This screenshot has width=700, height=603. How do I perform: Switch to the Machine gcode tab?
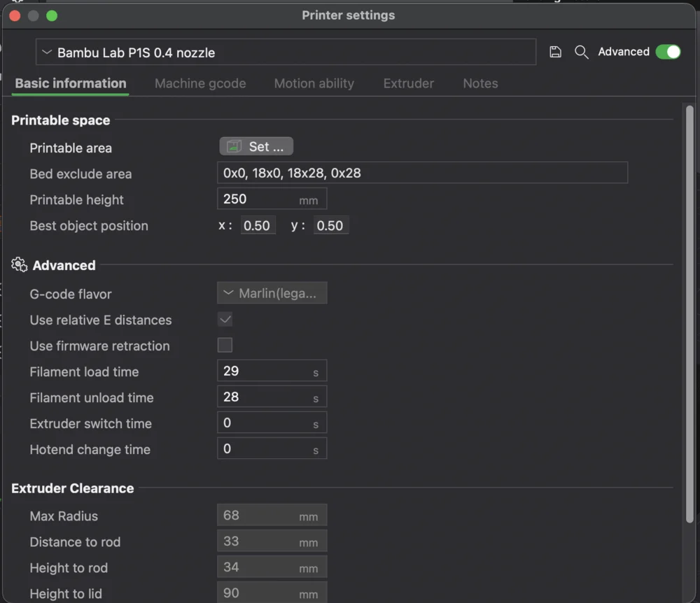(200, 83)
